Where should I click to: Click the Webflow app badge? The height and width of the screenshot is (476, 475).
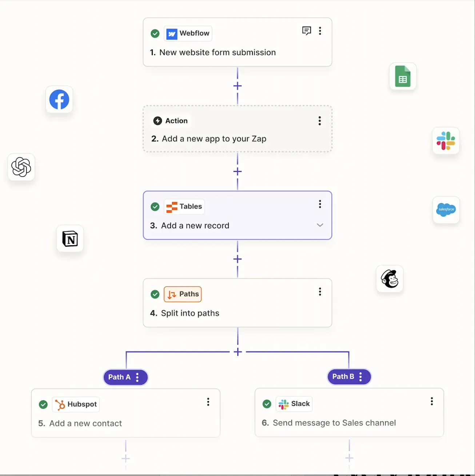click(188, 33)
